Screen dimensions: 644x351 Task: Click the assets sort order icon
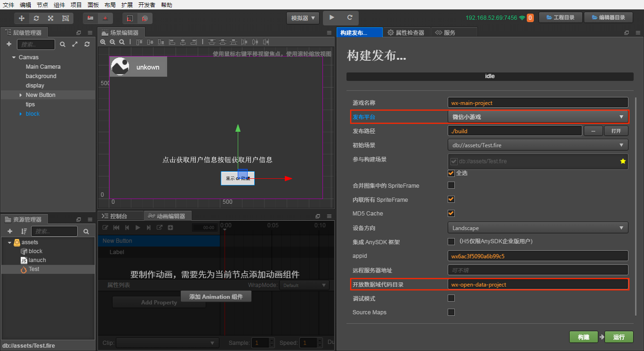24,231
